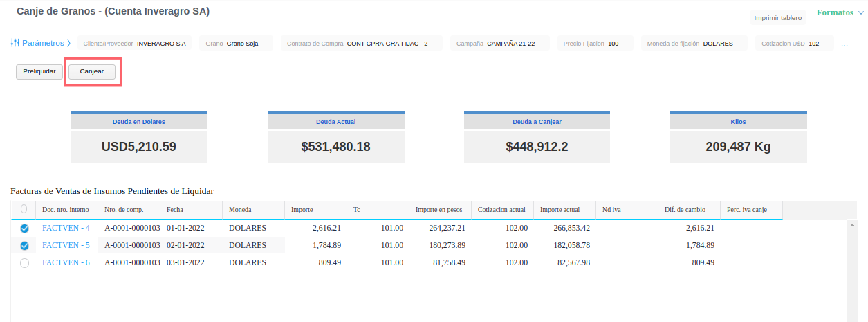This screenshot has width=868, height=322.
Task: Toggle the select-all header checkbox
Action: point(24,209)
